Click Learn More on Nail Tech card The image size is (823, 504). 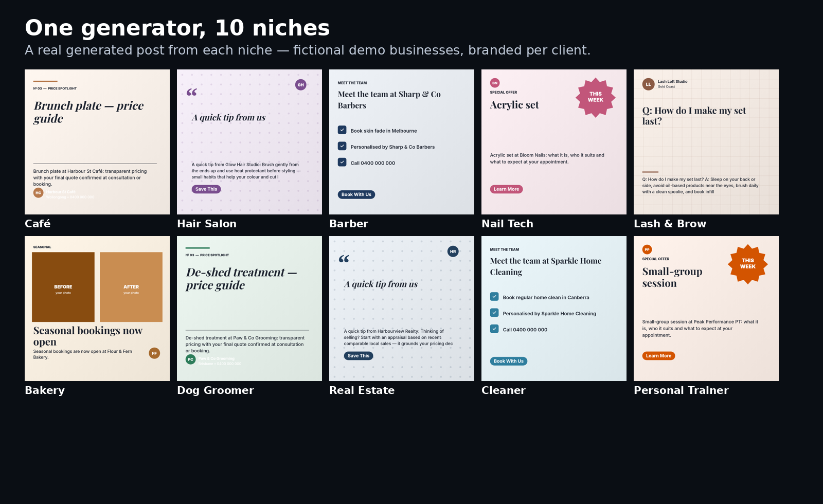[x=507, y=189]
